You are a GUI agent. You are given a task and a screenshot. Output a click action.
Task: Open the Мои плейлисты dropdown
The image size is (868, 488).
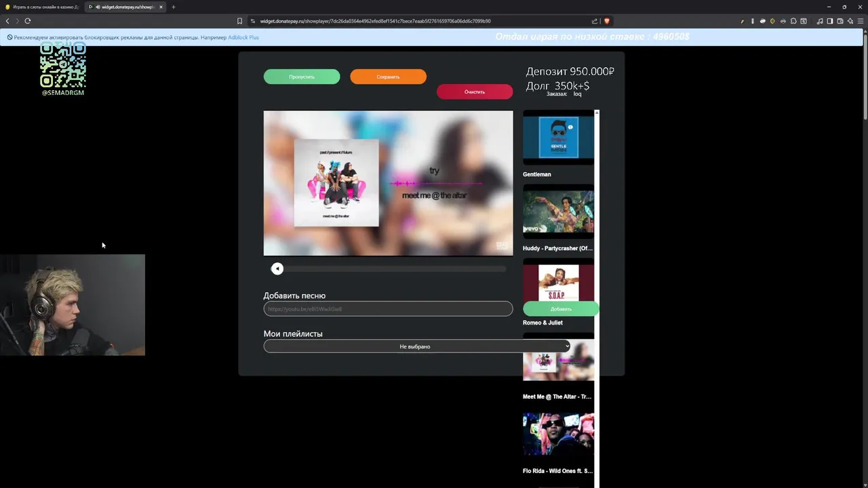pyautogui.click(x=417, y=346)
